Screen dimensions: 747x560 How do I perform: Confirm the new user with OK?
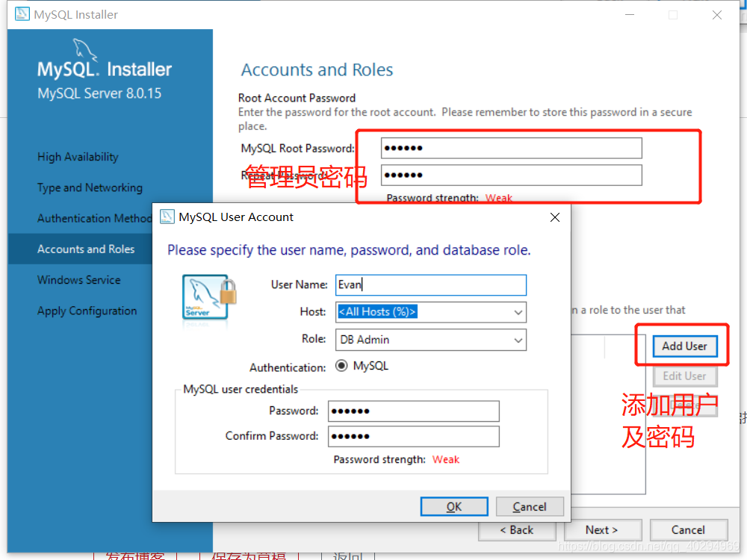coord(454,507)
